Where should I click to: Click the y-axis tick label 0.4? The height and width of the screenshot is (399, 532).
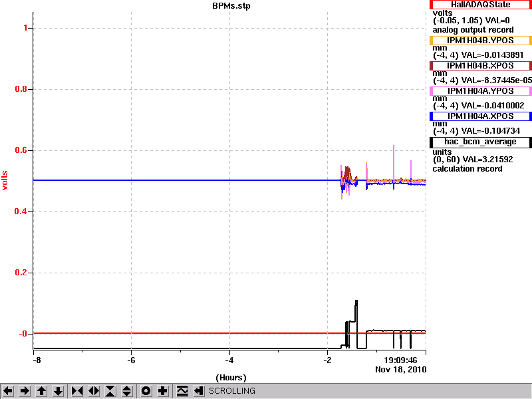(x=21, y=211)
